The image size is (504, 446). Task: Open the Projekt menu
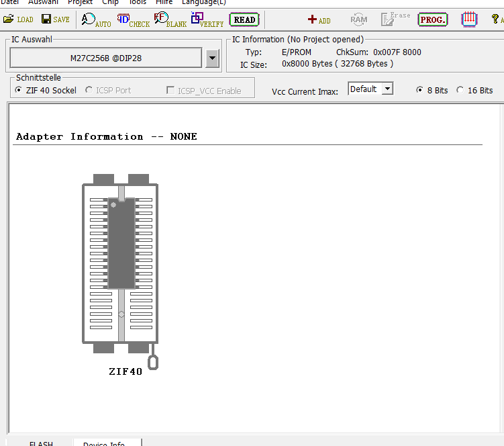point(80,2)
